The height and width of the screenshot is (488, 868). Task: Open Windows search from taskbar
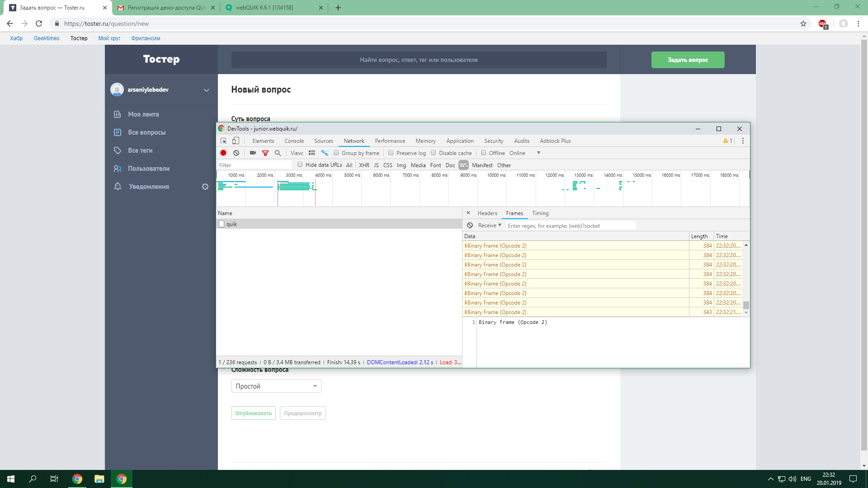pos(33,479)
